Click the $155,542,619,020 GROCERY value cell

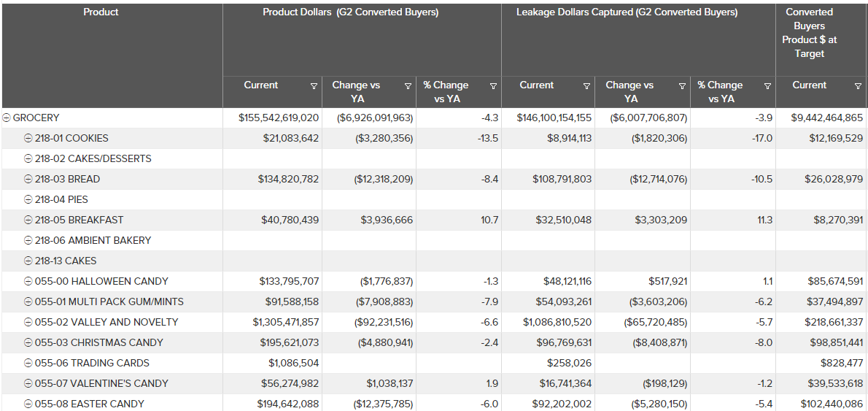coord(279,118)
